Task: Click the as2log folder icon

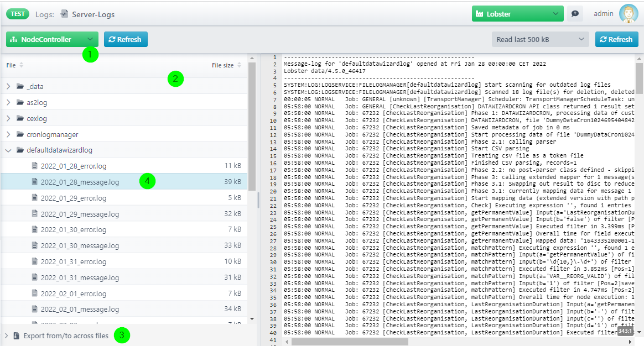Action: [x=20, y=102]
